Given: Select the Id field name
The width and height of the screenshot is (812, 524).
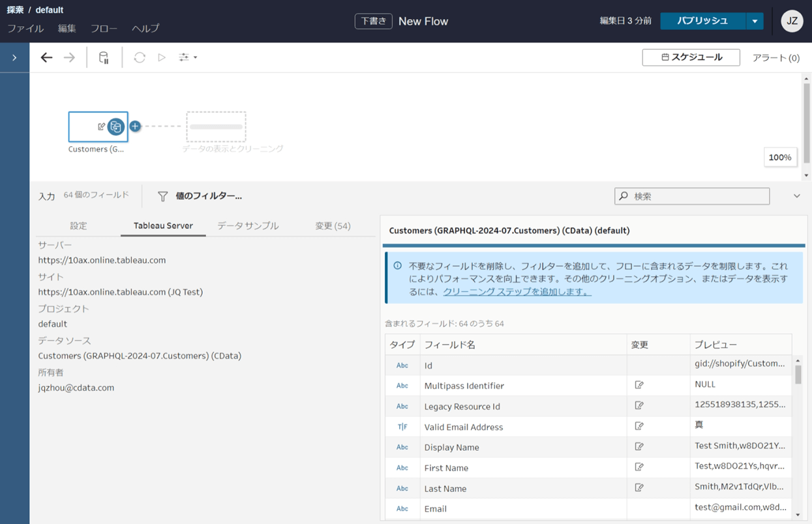Looking at the screenshot, I should tap(429, 365).
